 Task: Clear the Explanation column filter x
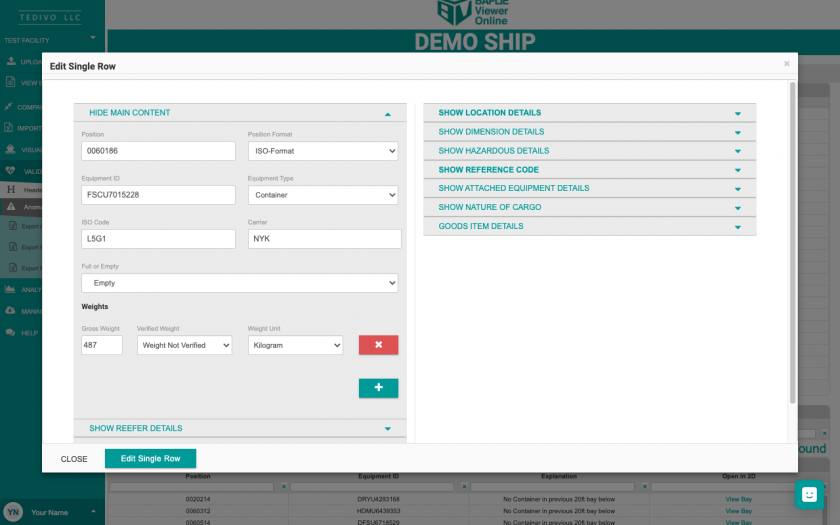coord(645,486)
